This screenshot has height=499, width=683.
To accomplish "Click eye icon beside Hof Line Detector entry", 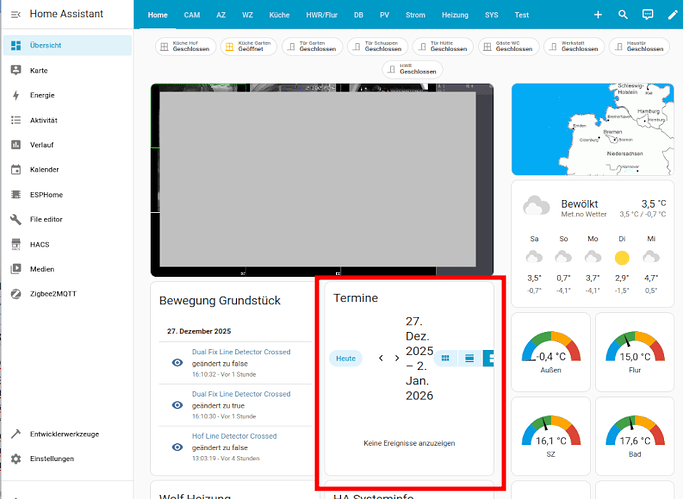I will tap(177, 447).
